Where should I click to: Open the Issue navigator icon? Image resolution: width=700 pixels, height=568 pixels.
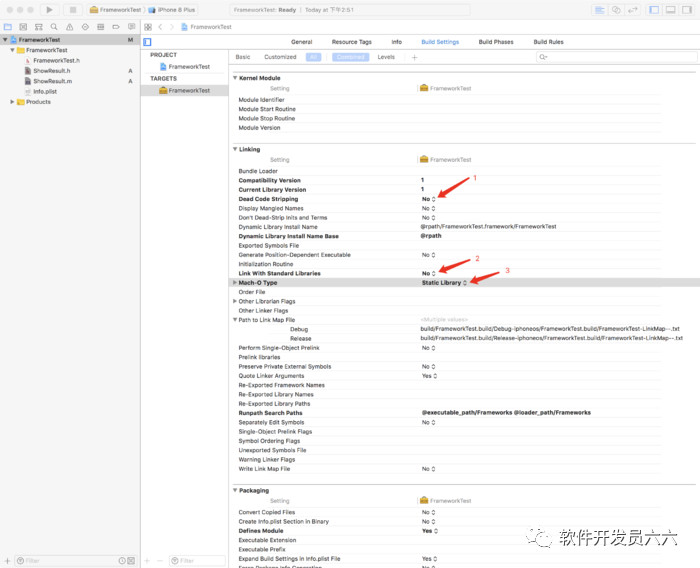pyautogui.click(x=70, y=27)
